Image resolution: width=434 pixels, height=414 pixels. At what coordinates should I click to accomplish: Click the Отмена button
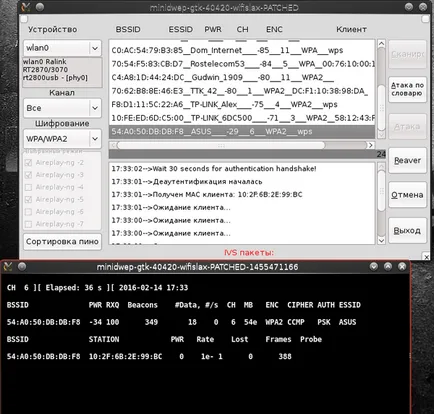pos(407,195)
